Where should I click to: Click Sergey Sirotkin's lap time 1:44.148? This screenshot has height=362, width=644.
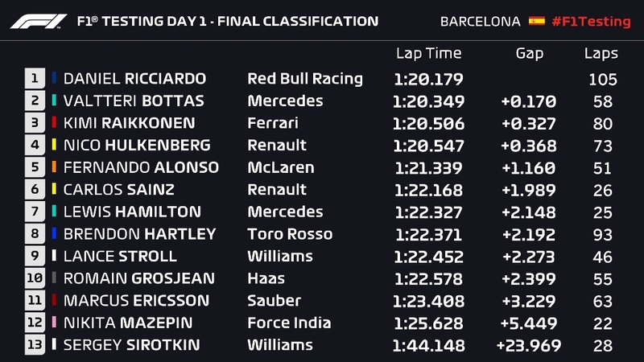pos(428,345)
